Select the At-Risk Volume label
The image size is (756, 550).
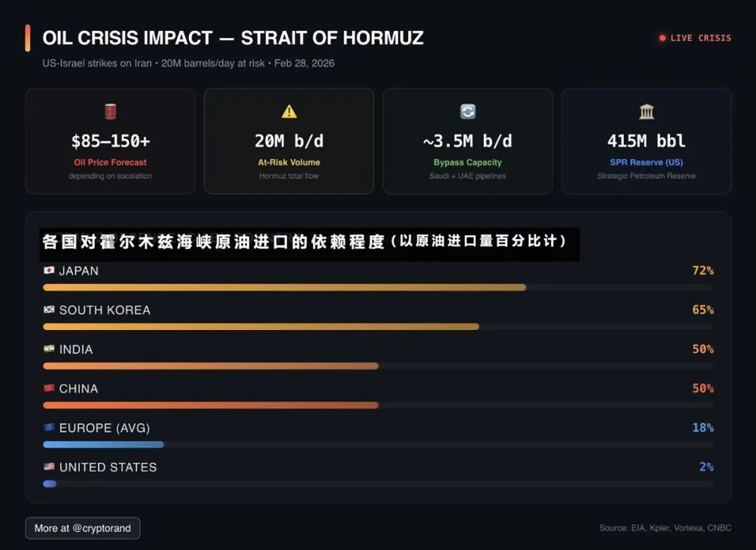tap(289, 162)
